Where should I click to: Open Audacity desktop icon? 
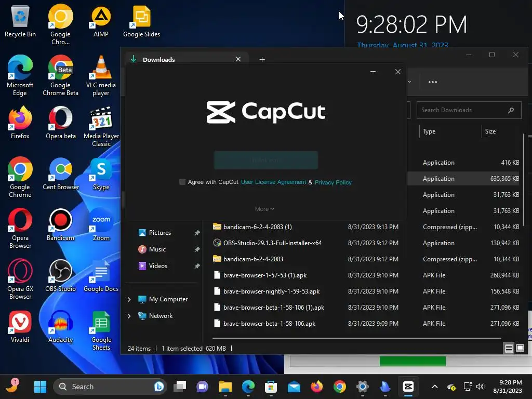point(60,326)
